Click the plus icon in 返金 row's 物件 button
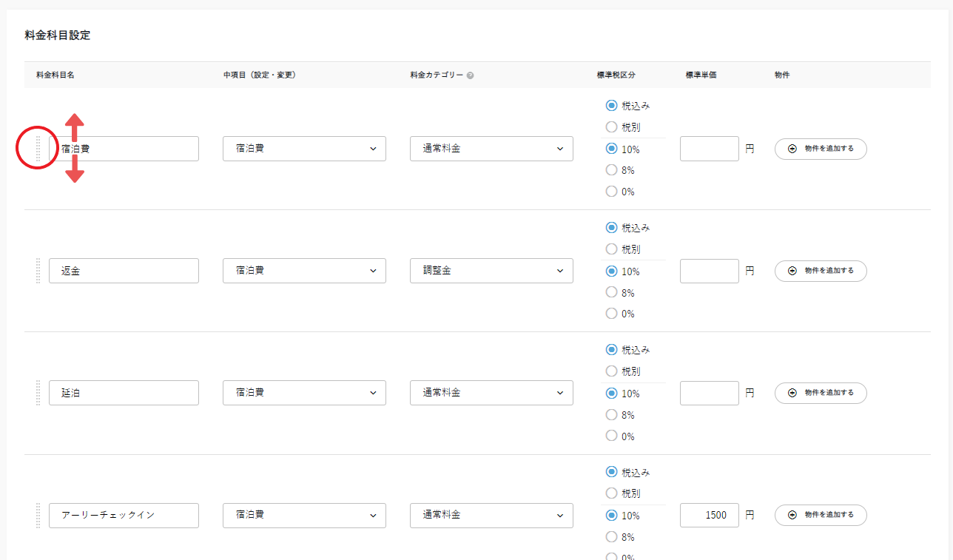This screenshot has height=560, width=953. [x=792, y=271]
